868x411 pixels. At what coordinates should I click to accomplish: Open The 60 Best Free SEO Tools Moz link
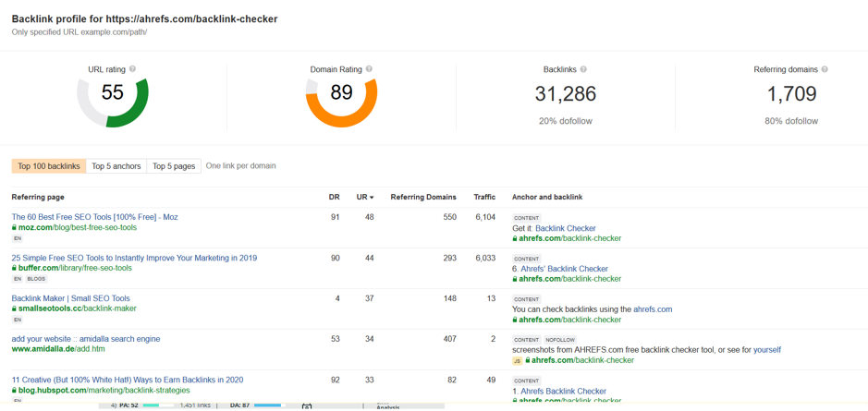point(94,217)
